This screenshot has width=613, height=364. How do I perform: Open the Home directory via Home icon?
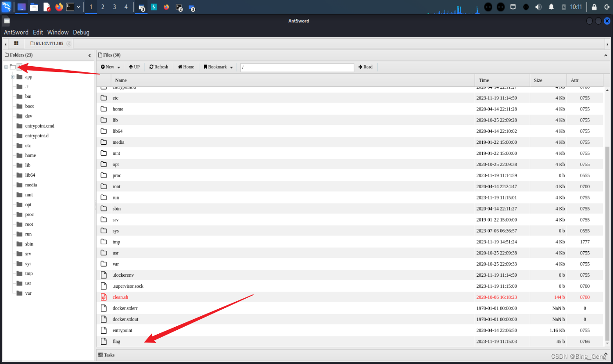pos(179,67)
